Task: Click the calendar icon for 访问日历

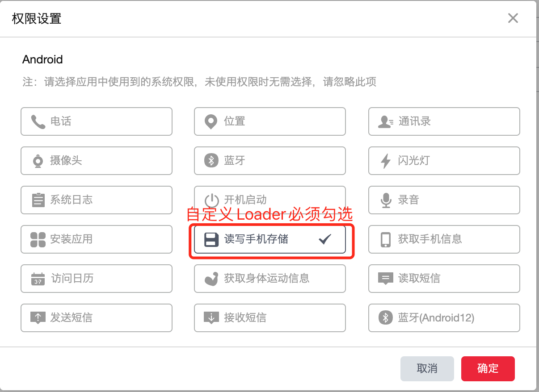Action: [x=38, y=279]
